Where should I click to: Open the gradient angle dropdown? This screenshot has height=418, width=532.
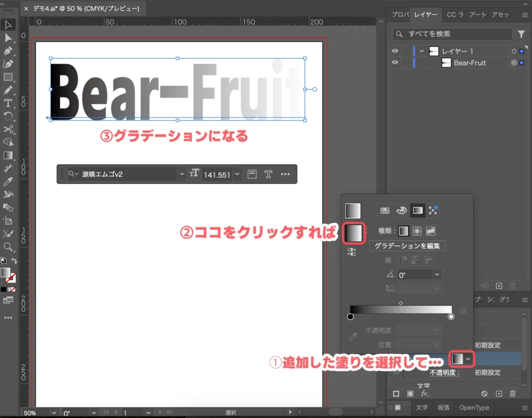pyautogui.click(x=436, y=275)
